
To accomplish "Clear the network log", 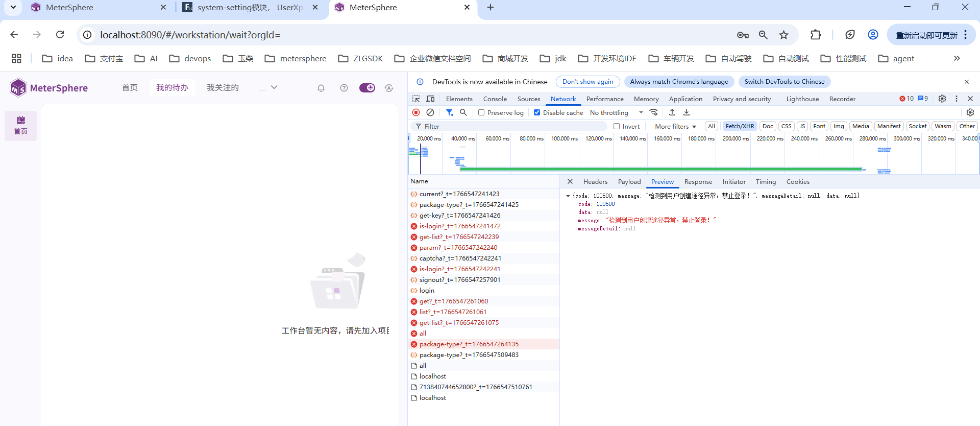I will coord(430,112).
